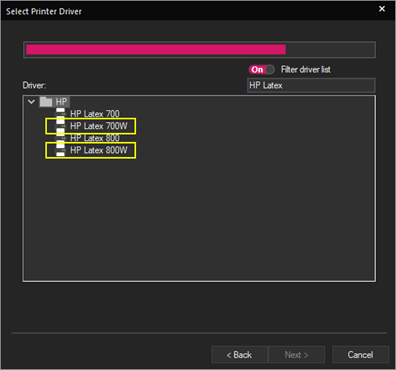Click the HP Latex 700W printer icon

click(60, 126)
